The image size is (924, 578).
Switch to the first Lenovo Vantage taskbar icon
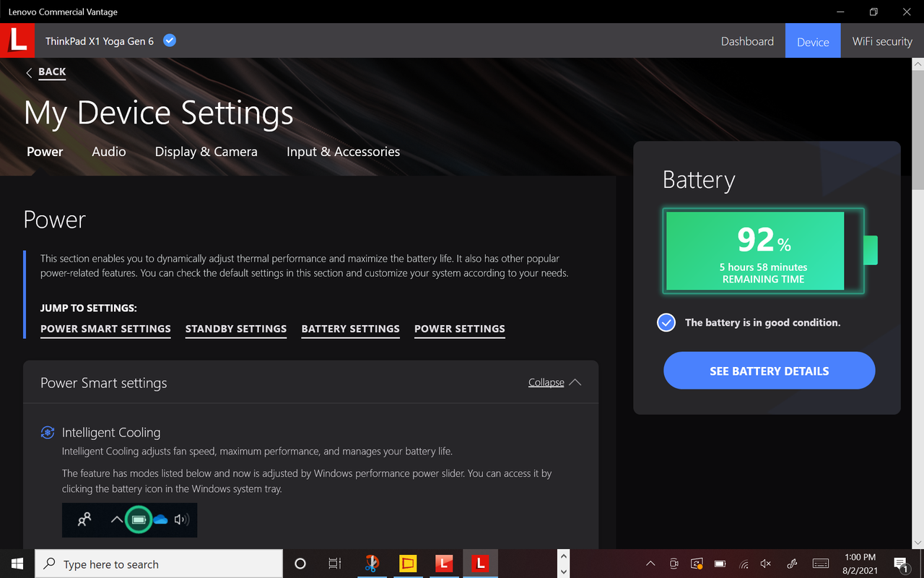click(444, 564)
